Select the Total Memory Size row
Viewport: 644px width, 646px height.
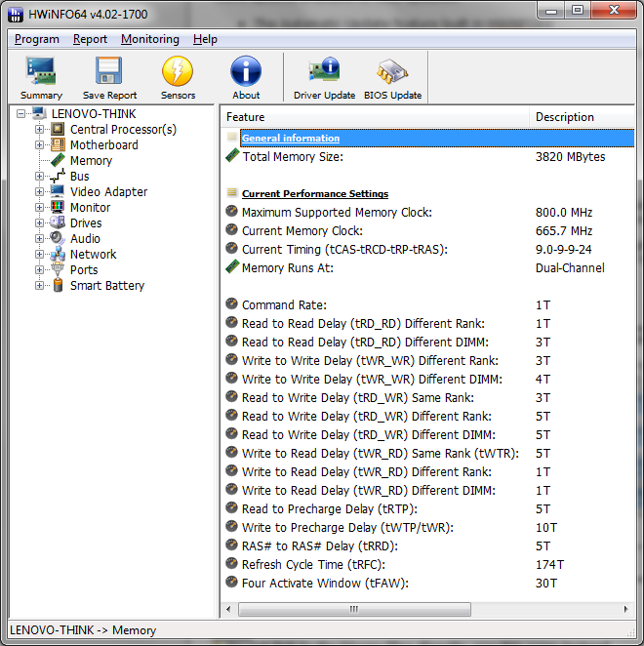(292, 157)
